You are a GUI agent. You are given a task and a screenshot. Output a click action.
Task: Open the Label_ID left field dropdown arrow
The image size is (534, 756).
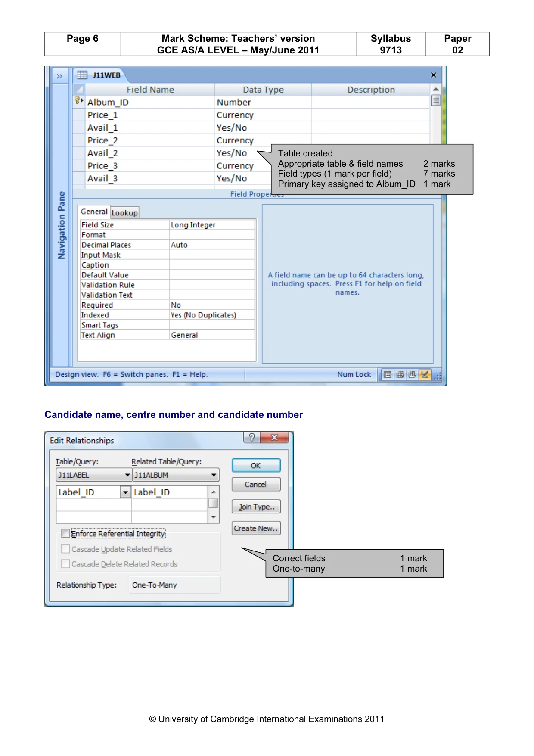click(125, 492)
